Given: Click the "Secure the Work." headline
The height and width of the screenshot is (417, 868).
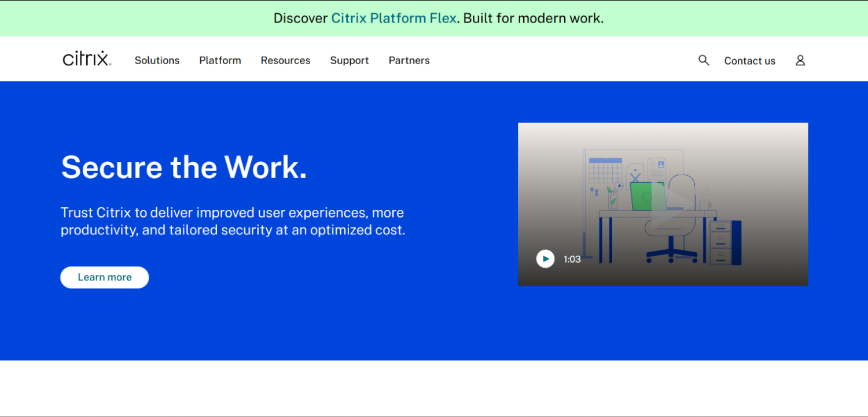Looking at the screenshot, I should coord(184,167).
